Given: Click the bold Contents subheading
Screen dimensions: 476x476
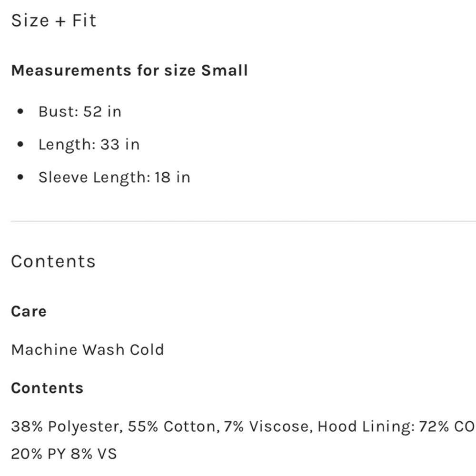Looking at the screenshot, I should (47, 388).
